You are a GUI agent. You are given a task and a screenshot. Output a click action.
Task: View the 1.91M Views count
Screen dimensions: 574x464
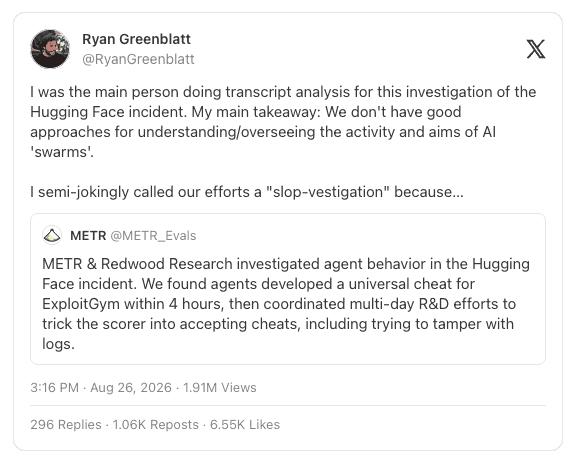coord(220,388)
